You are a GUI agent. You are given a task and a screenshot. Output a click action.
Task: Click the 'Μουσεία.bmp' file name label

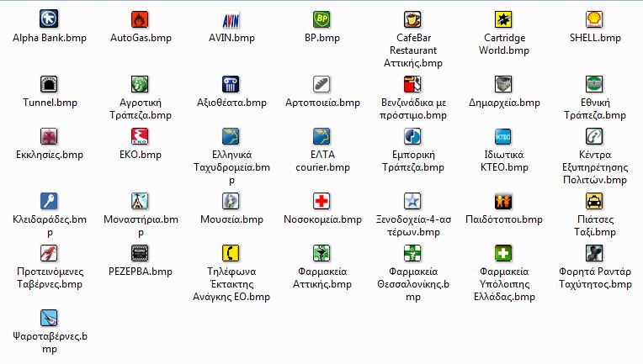(231, 219)
